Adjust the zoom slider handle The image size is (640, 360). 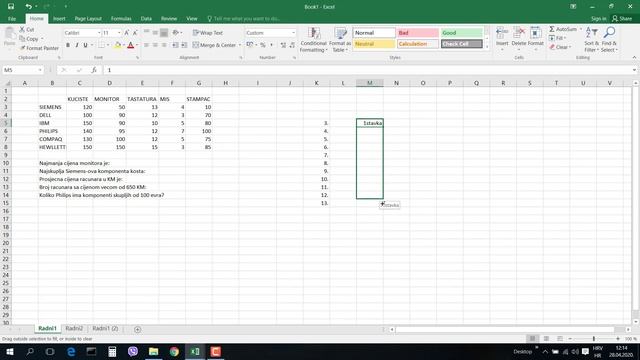pos(593,338)
